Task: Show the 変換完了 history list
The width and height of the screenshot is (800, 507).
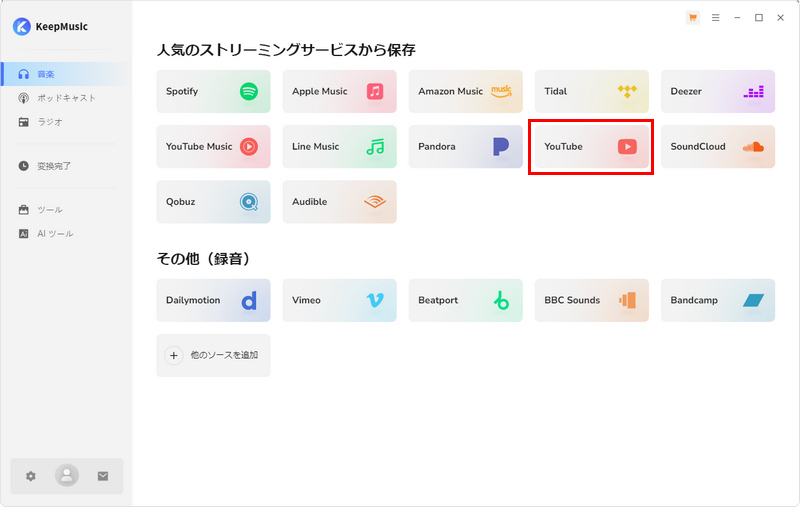Action: [66, 166]
